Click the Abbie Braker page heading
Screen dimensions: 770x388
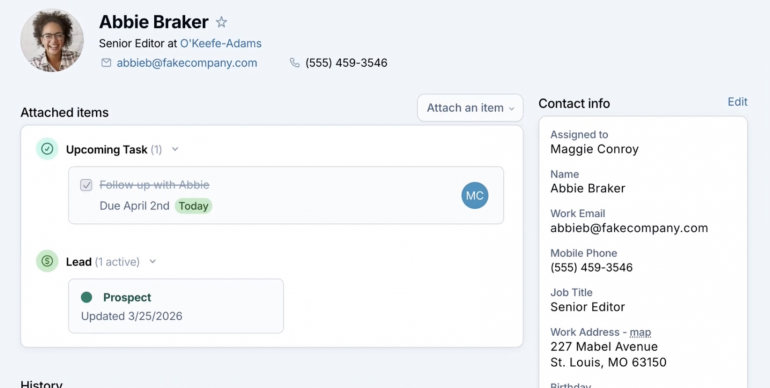click(154, 22)
